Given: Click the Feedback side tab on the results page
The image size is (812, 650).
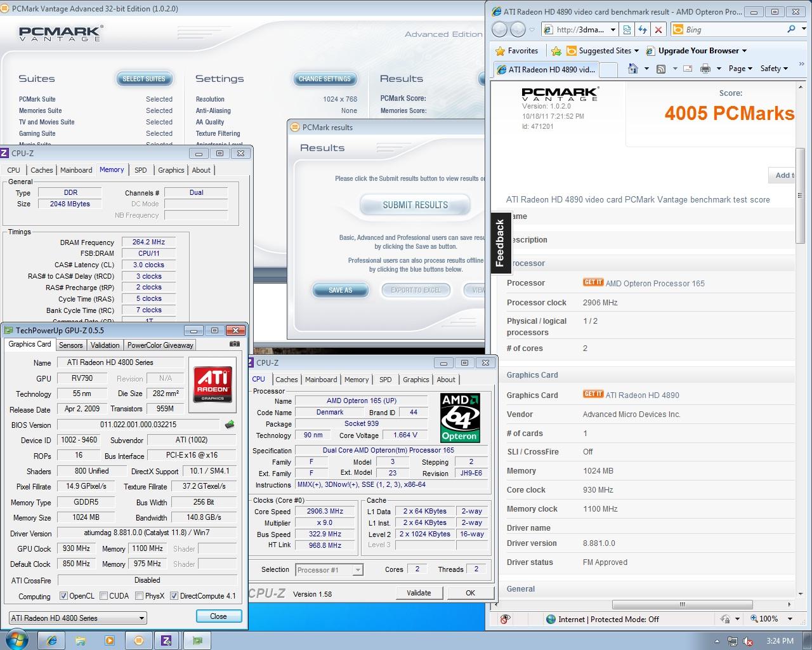Looking at the screenshot, I should 500,243.
